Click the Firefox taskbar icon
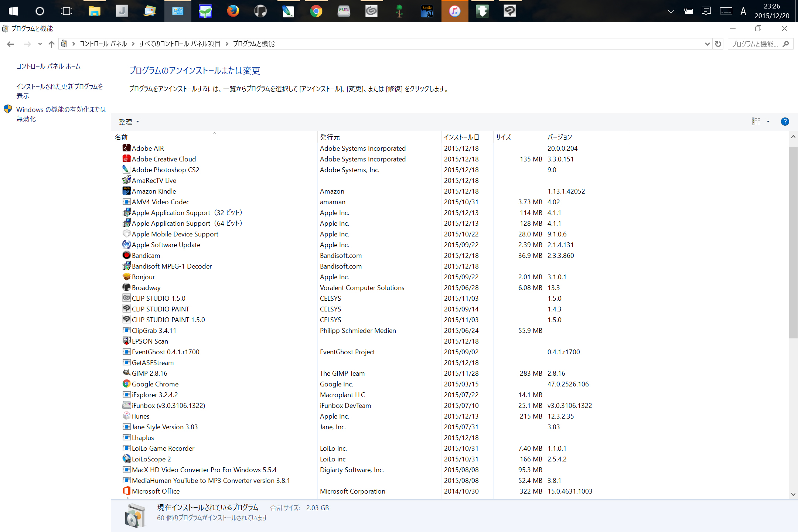798x532 pixels. click(x=233, y=11)
